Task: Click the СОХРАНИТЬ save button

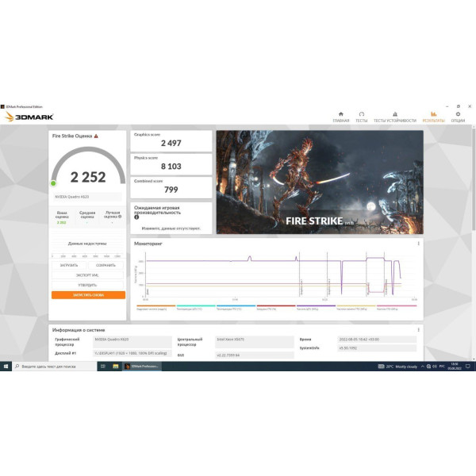Action: (x=106, y=265)
